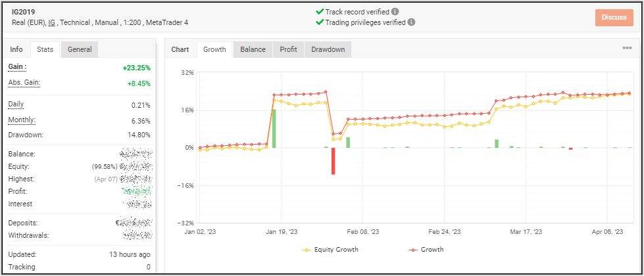
Task: Click the large green bar near Jan 19
Action: coord(274,128)
